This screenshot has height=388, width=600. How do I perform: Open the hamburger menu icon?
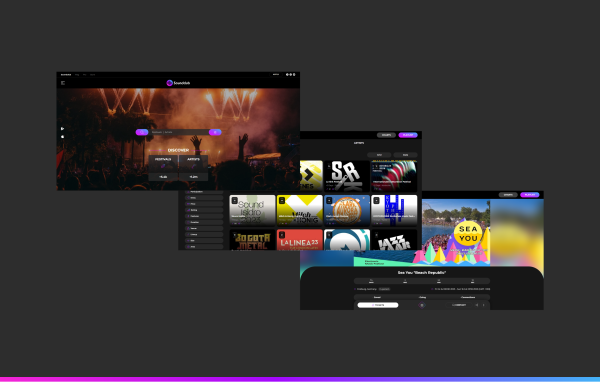pos(63,83)
